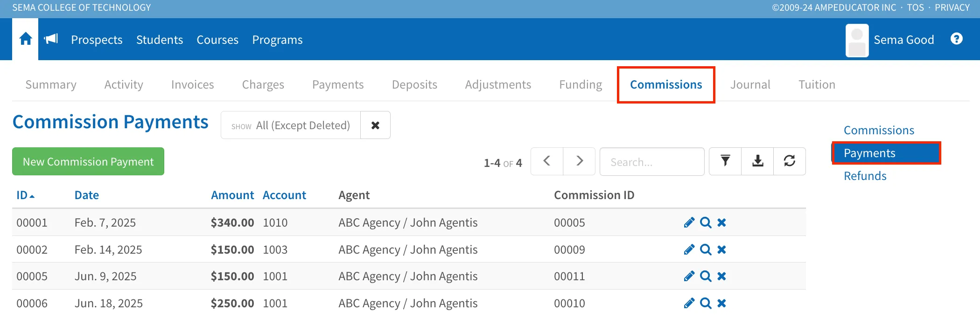This screenshot has width=980, height=332.
Task: Delete commission payment 00001
Action: tap(721, 222)
